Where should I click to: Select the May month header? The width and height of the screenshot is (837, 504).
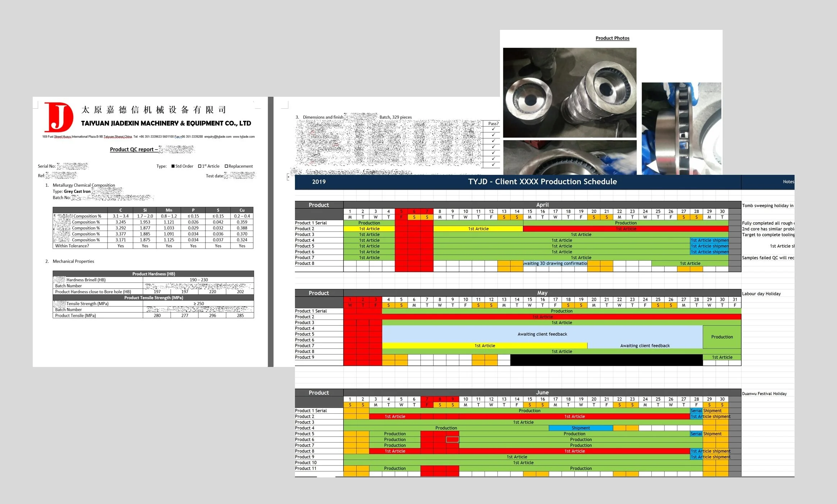(542, 293)
